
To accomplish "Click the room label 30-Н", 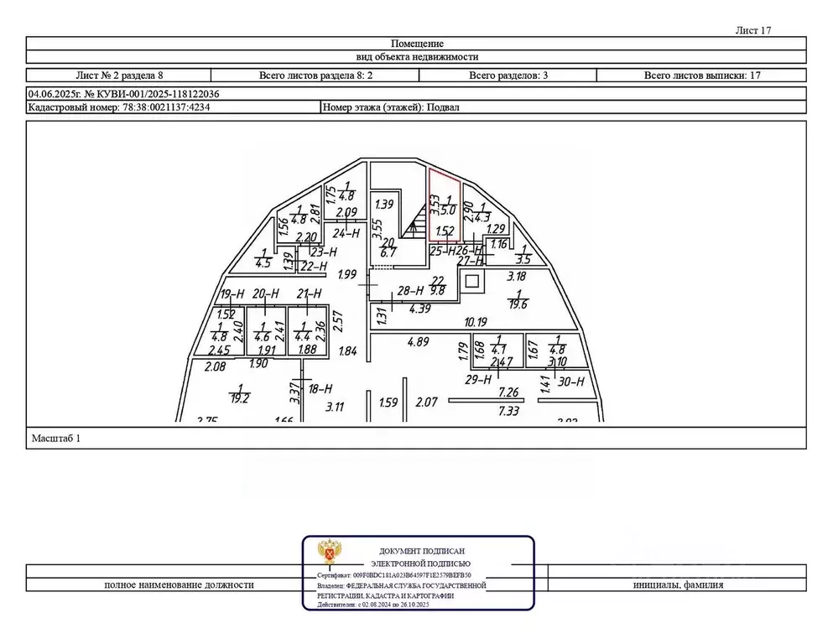I will pyautogui.click(x=570, y=380).
